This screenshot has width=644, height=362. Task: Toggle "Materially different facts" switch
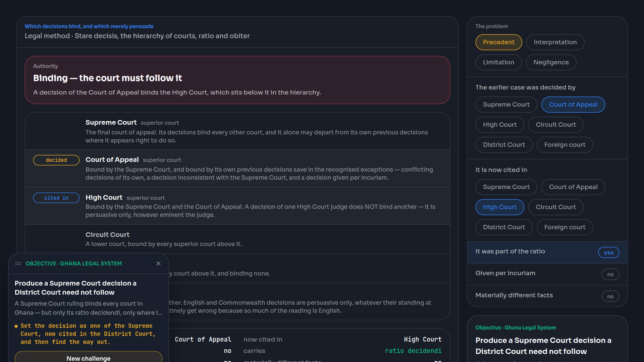[610, 296]
